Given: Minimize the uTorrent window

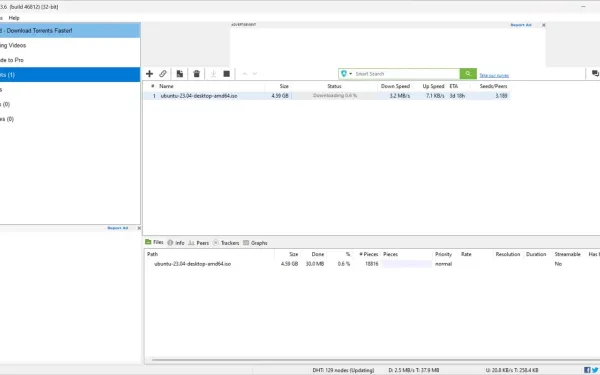Looking at the screenshot, I should (583, 7).
